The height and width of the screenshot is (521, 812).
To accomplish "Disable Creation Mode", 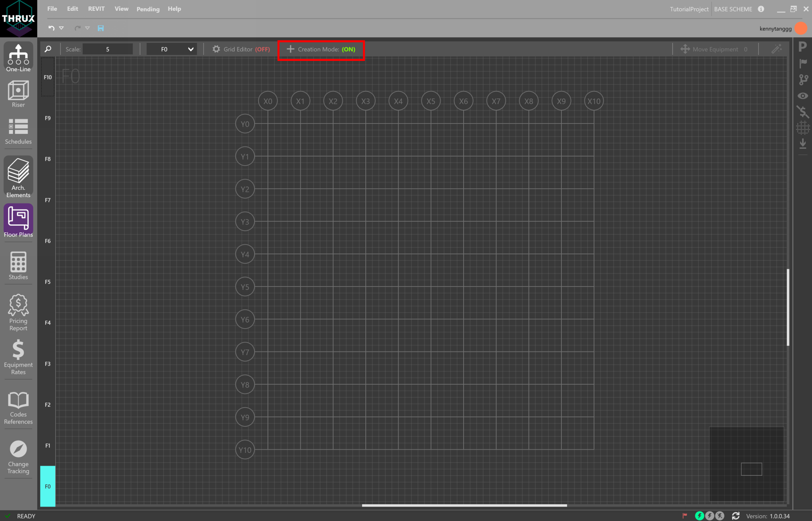I will [321, 49].
